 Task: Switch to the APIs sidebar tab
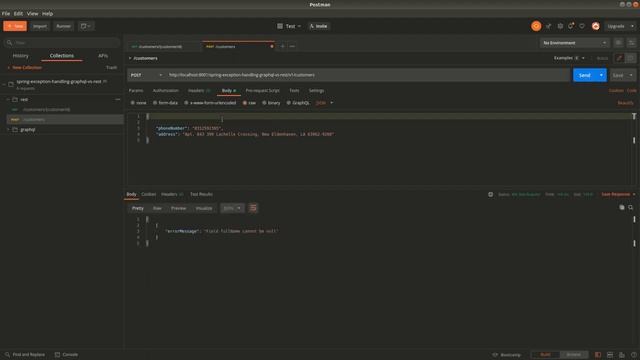[x=103, y=56]
